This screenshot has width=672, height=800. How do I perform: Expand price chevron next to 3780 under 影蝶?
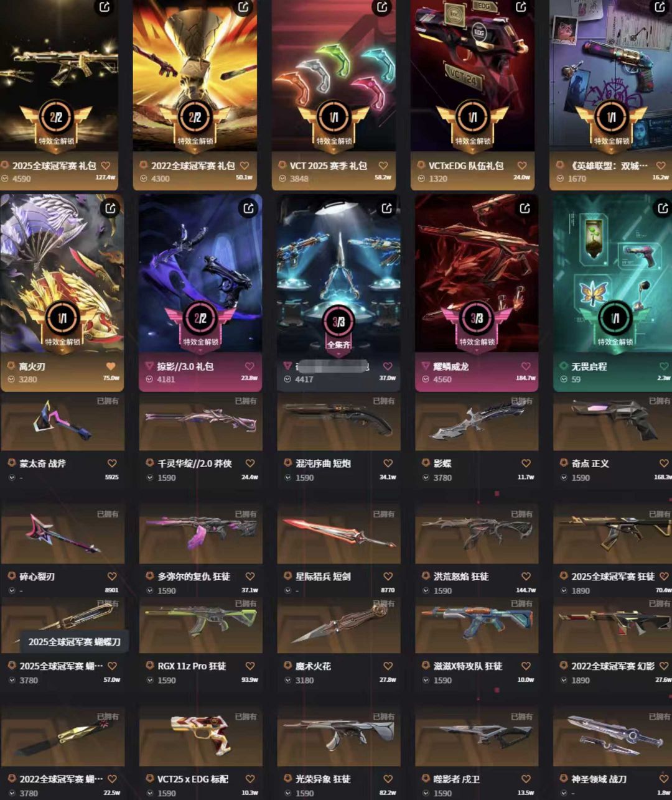coord(426,478)
